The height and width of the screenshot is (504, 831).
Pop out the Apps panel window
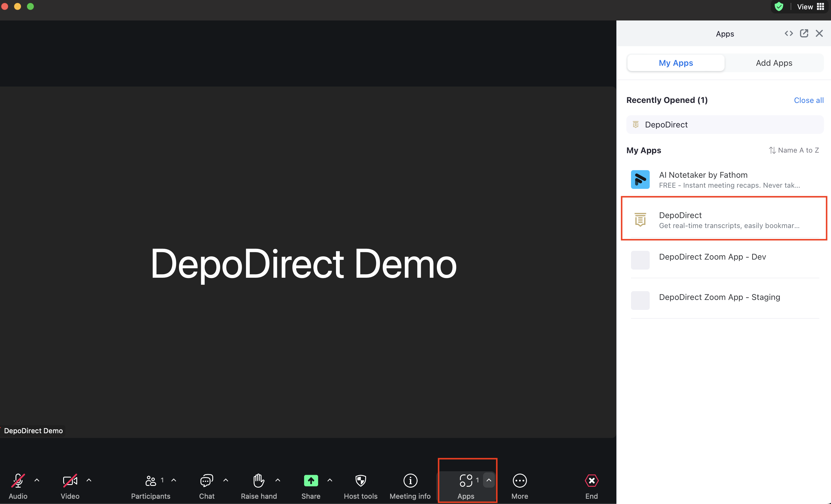(x=804, y=33)
